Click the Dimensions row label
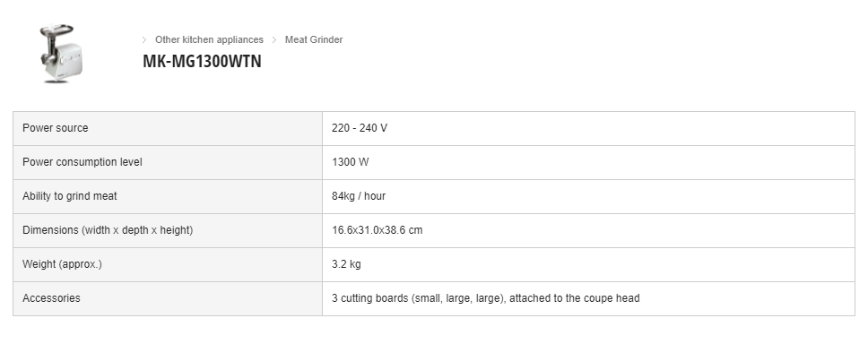The width and height of the screenshot is (868, 344). click(x=108, y=230)
